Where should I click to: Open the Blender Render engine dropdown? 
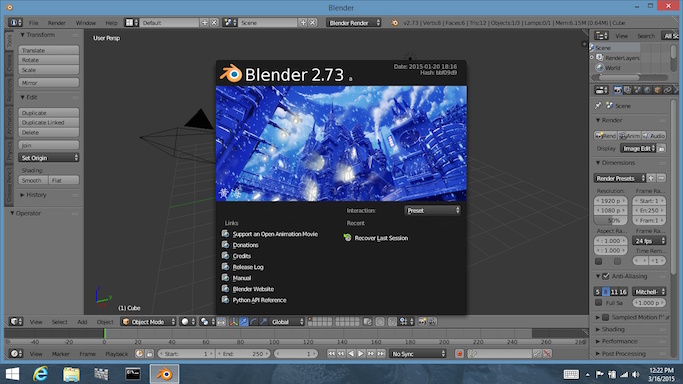354,23
